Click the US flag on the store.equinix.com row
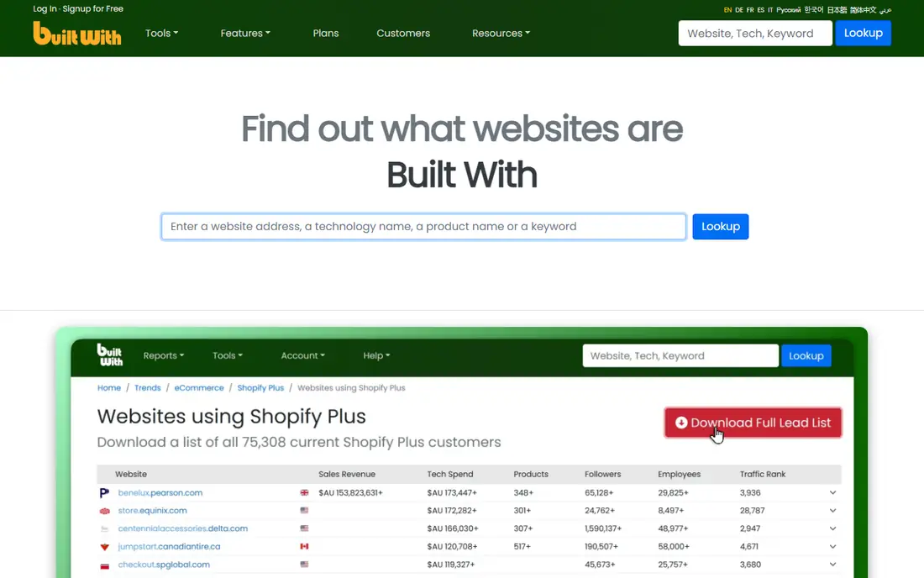The height and width of the screenshot is (578, 924). coord(304,510)
